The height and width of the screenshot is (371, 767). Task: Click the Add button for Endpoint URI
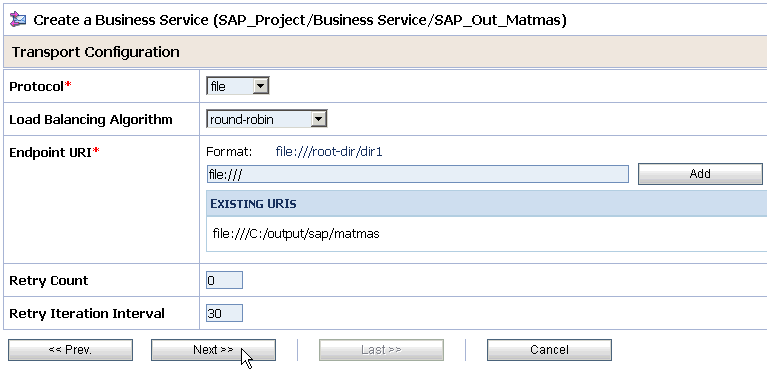[x=700, y=174]
